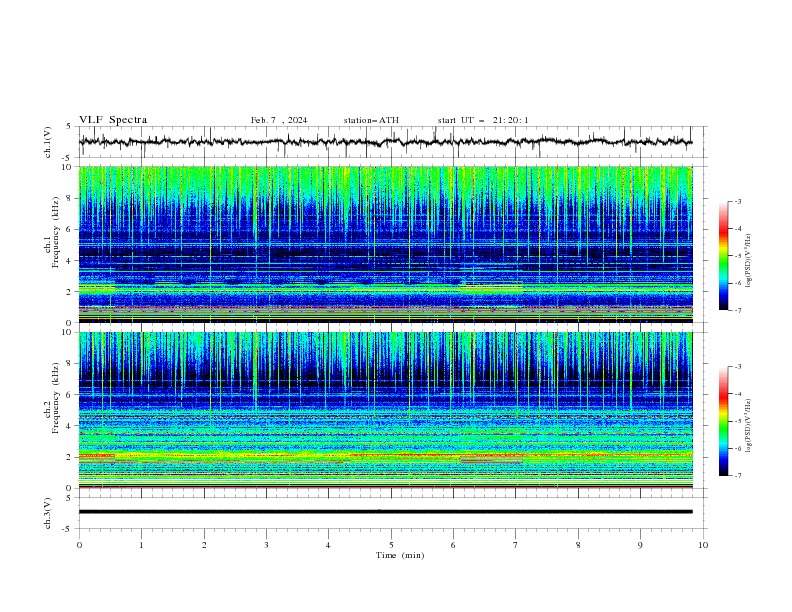Click the ch.1 color scale "log(PSD)(V²/Hz)" label
Screen dimensions: 792x612
(x=748, y=261)
